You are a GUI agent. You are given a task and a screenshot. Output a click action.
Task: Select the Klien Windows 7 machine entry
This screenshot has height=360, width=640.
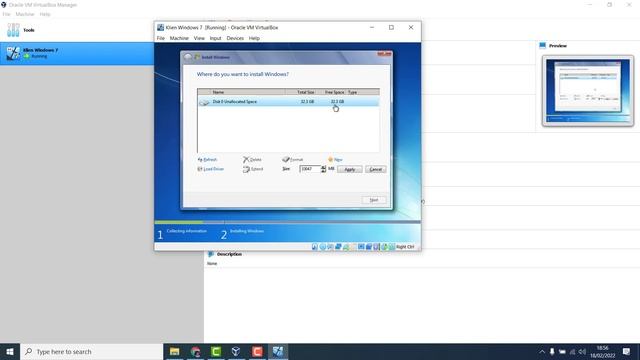(x=77, y=53)
